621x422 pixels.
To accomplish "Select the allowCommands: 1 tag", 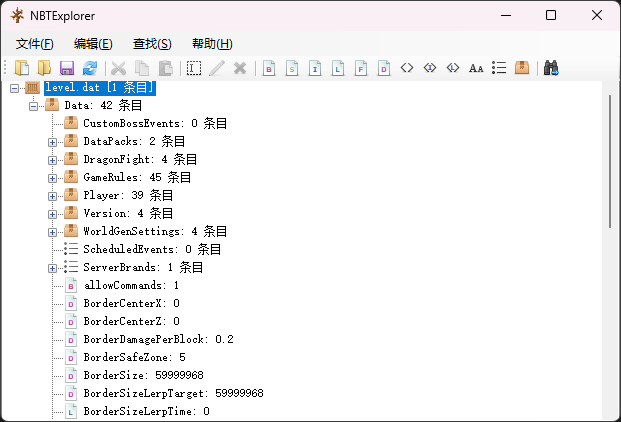I will pos(131,285).
